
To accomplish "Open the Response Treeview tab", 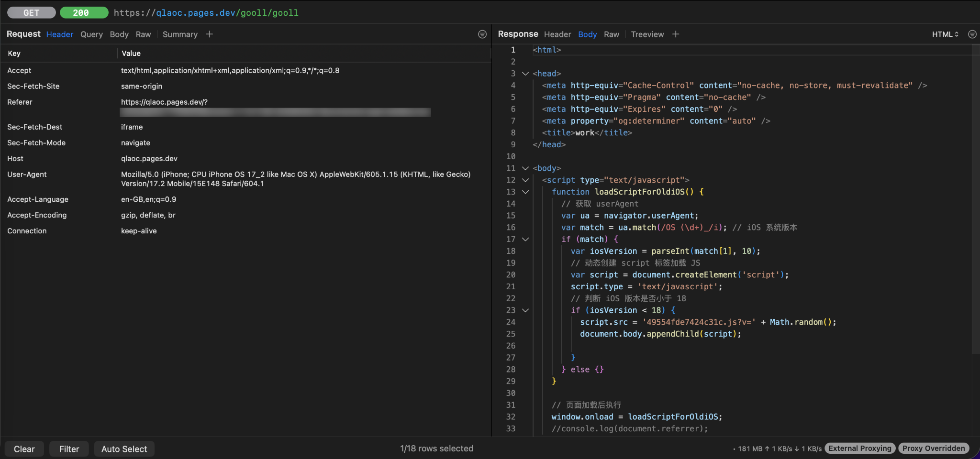I will [647, 34].
